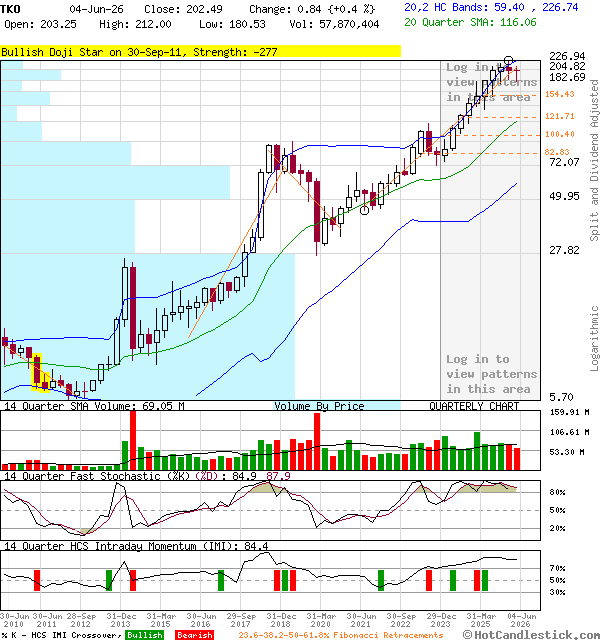Image resolution: width=600 pixels, height=640 pixels.
Task: Click the 30-Jun 2010 date axis label
Action: [14, 620]
